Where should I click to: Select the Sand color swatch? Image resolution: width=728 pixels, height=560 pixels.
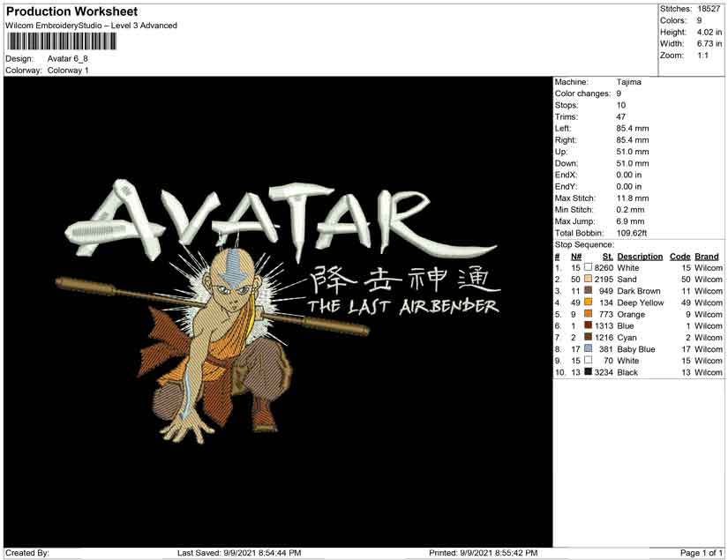click(589, 279)
